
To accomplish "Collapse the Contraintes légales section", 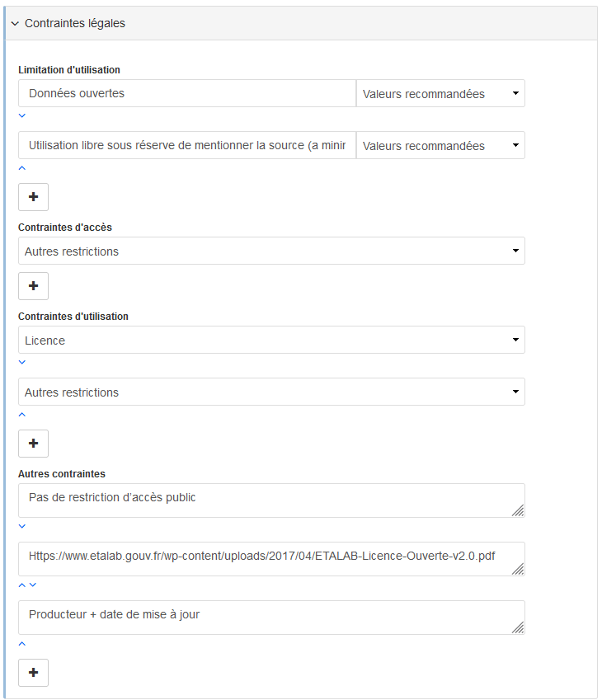I will pos(15,24).
